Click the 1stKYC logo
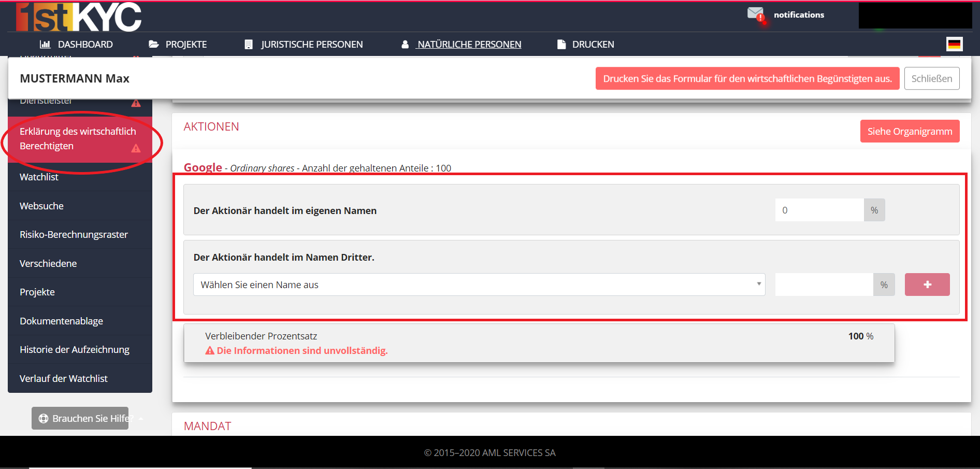 tap(79, 17)
